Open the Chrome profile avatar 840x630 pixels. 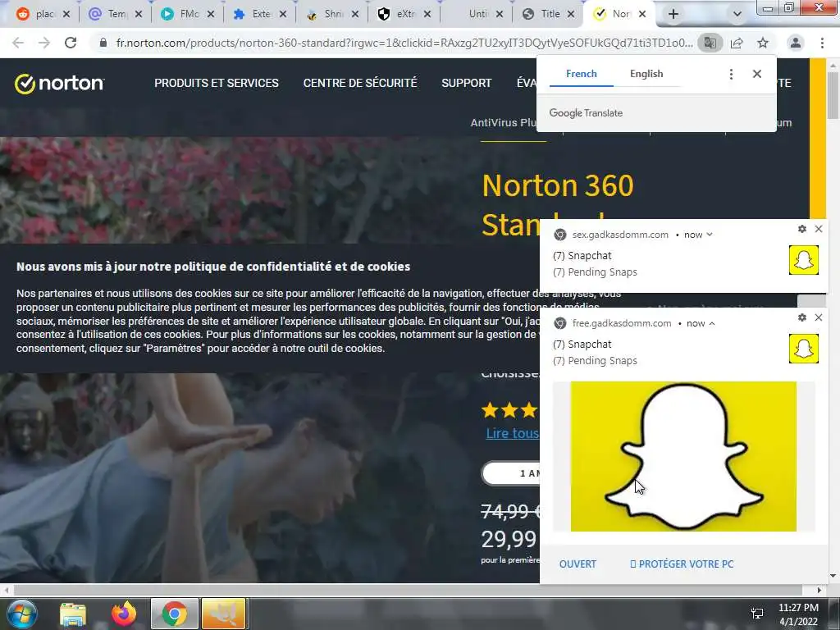(x=796, y=43)
